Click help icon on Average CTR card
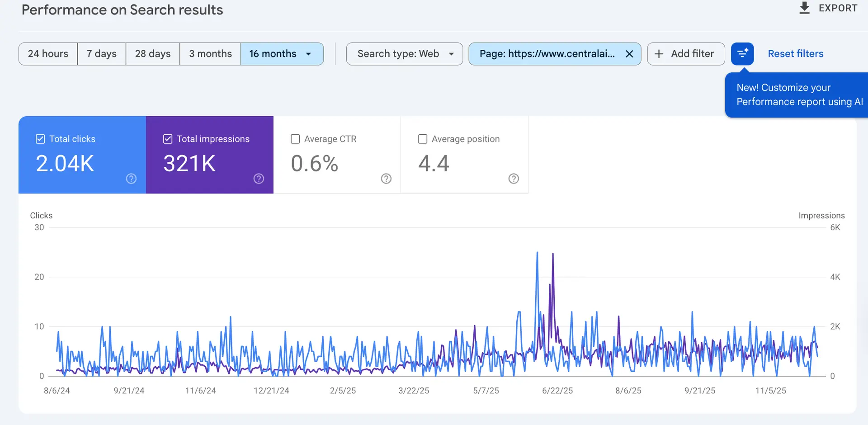The image size is (868, 425). tap(386, 179)
